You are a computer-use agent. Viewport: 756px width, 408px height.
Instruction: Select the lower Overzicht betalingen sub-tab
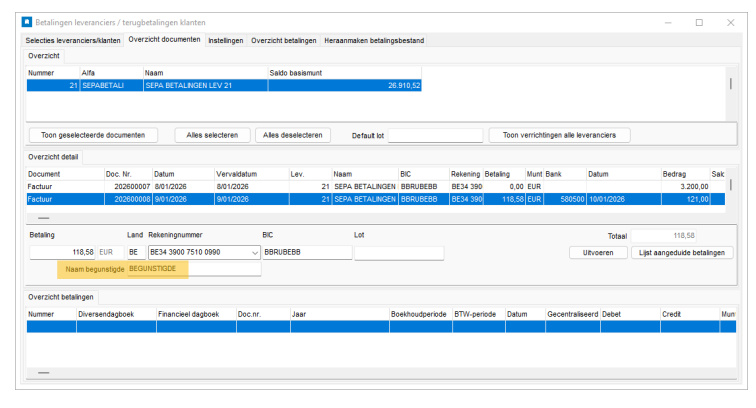click(61, 297)
